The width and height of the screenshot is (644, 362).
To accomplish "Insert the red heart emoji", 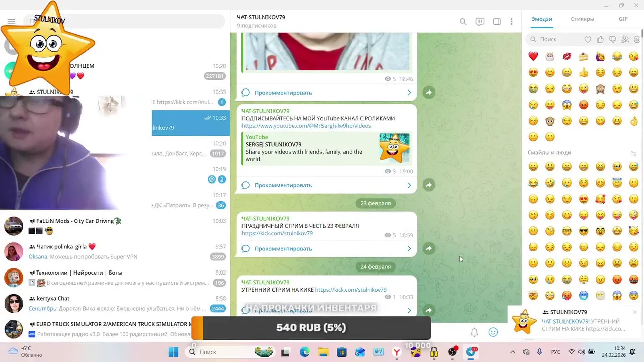I will pyautogui.click(x=533, y=56).
